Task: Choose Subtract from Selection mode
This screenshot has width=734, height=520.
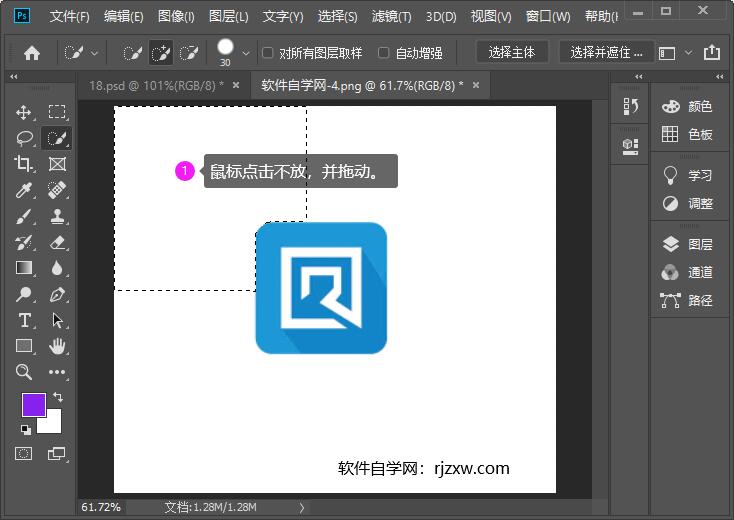Action: click(x=189, y=53)
